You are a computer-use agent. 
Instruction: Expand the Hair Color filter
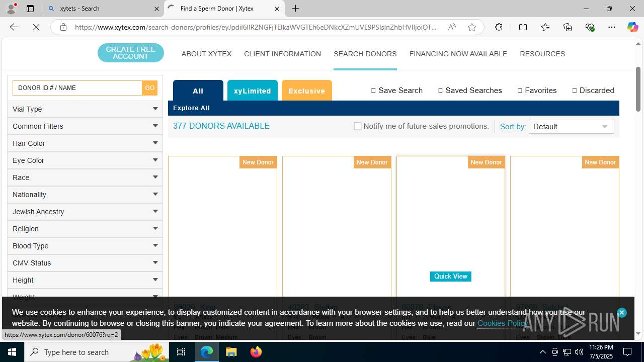[x=85, y=143]
